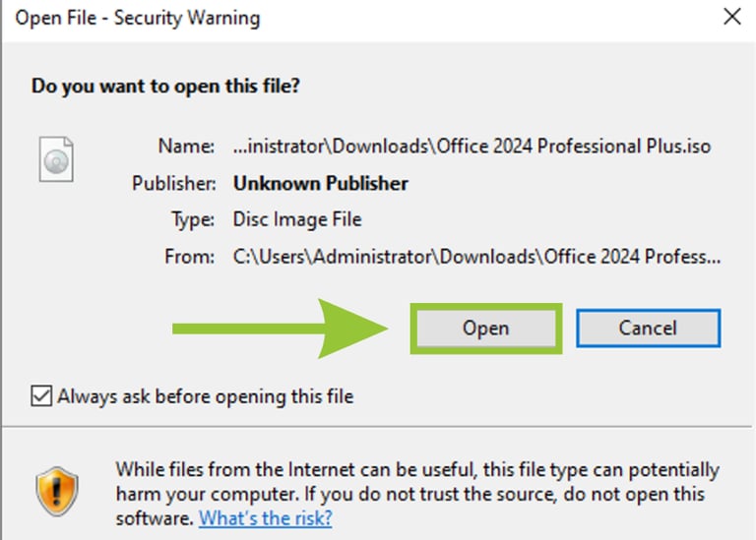Click the From: field label

[189, 257]
